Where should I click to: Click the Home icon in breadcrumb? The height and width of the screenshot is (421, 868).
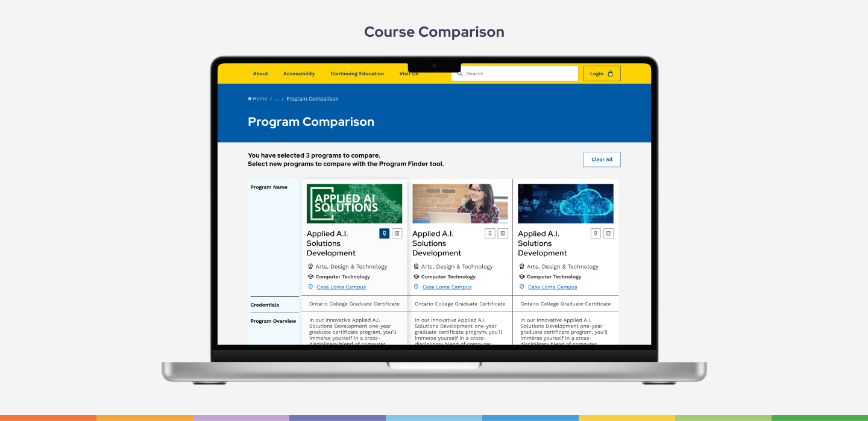(250, 99)
